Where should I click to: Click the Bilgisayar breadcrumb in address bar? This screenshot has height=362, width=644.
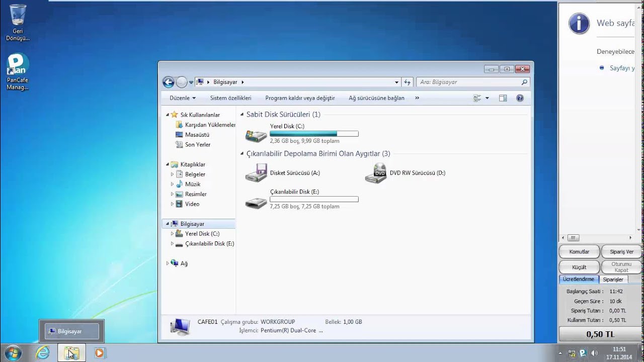coord(225,82)
